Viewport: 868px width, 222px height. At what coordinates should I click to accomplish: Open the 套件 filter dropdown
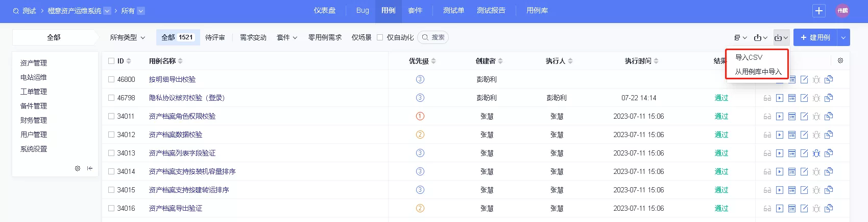coord(287,37)
